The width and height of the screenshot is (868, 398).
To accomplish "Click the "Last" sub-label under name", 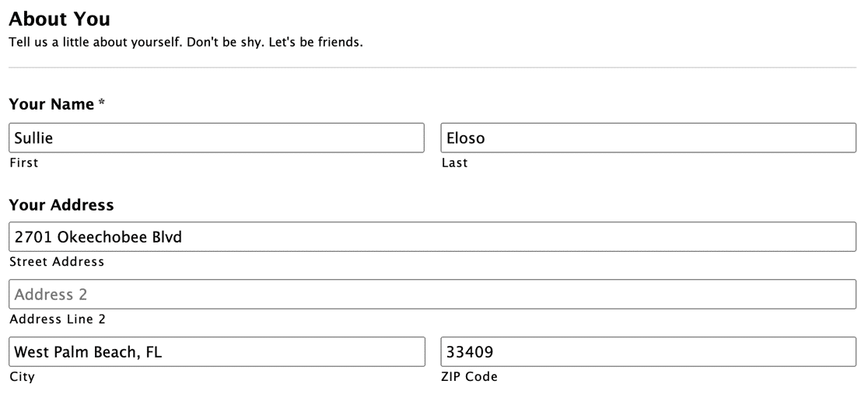I will pos(454,162).
